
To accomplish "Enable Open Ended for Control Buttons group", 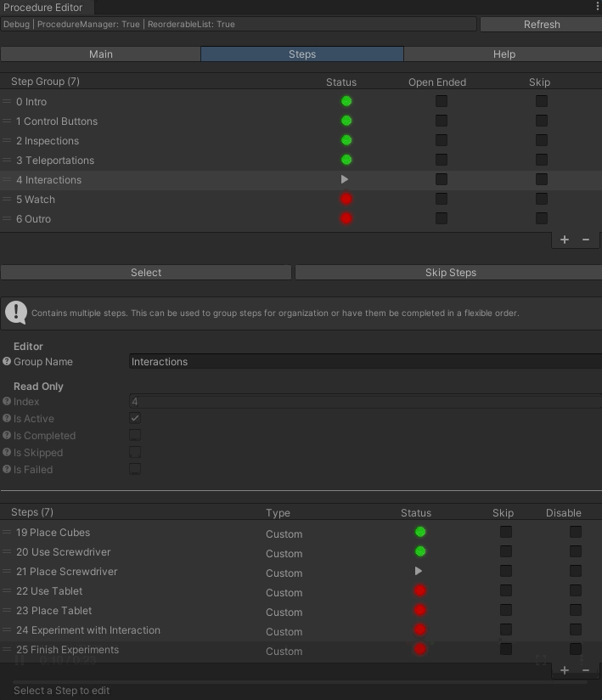I will [442, 121].
